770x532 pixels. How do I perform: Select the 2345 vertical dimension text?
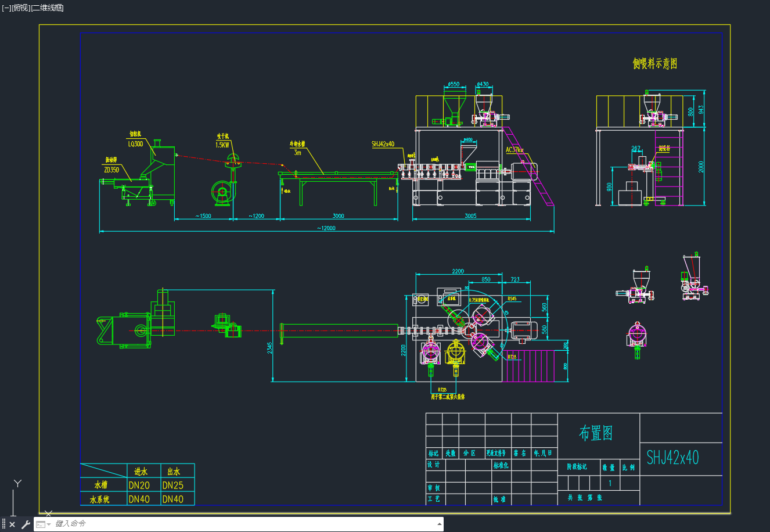tap(269, 348)
